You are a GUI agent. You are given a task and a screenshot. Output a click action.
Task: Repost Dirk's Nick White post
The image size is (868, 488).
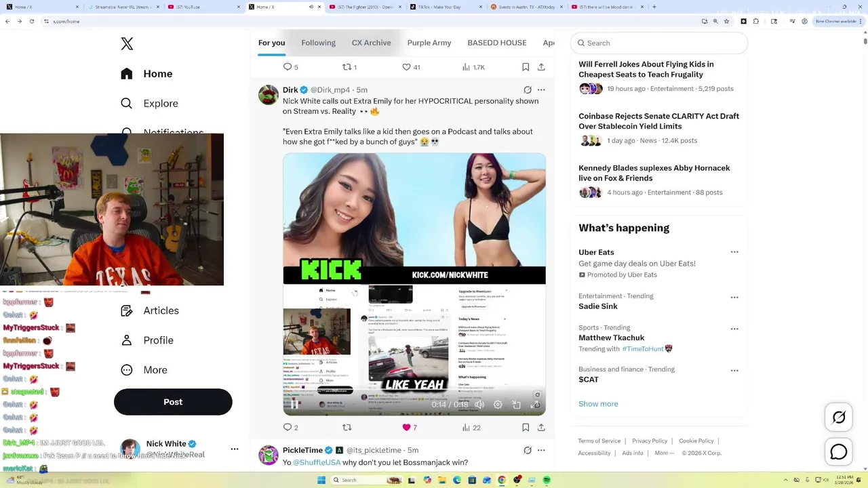(347, 428)
